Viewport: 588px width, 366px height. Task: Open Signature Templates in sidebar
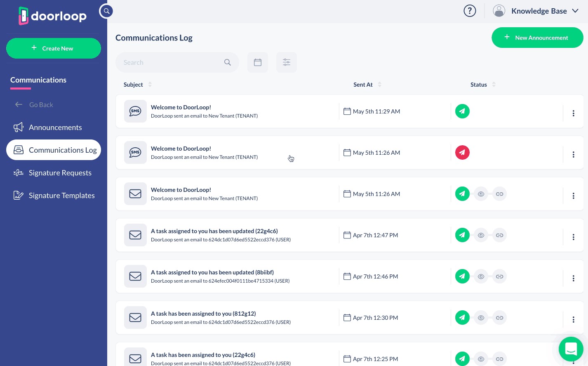point(54,196)
